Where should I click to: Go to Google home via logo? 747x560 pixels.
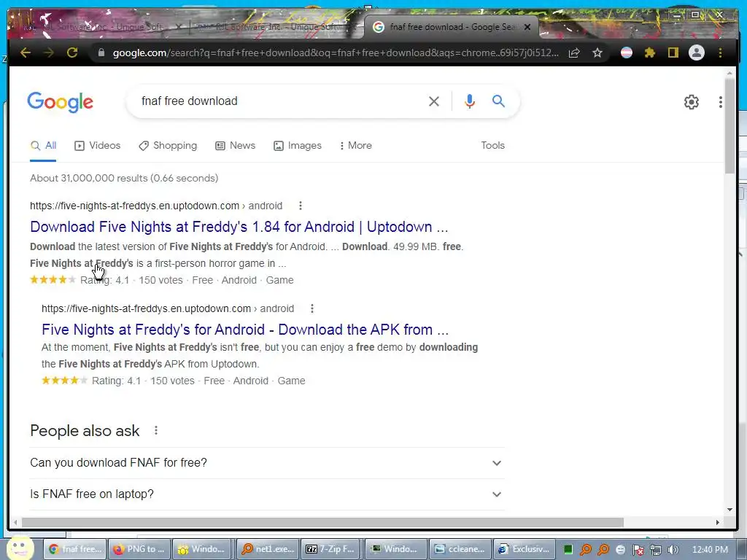(60, 102)
